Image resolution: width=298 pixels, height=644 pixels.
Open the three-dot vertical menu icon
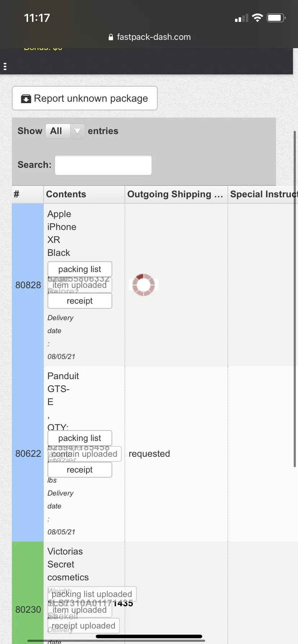[x=5, y=66]
